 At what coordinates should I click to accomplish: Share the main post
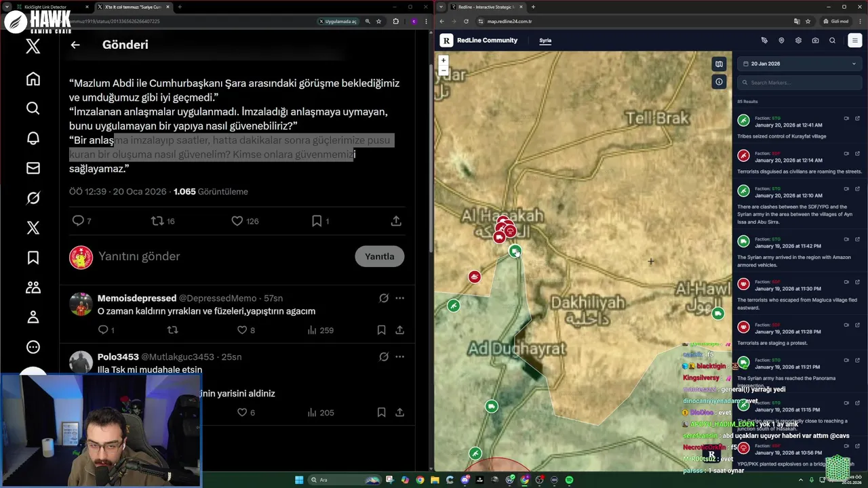click(x=396, y=221)
